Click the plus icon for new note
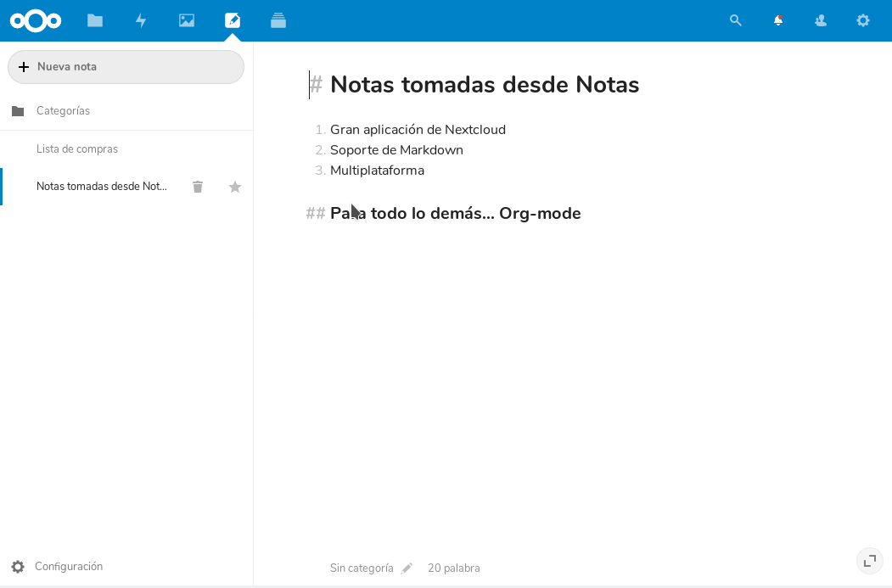The height and width of the screenshot is (588, 892). [x=23, y=67]
